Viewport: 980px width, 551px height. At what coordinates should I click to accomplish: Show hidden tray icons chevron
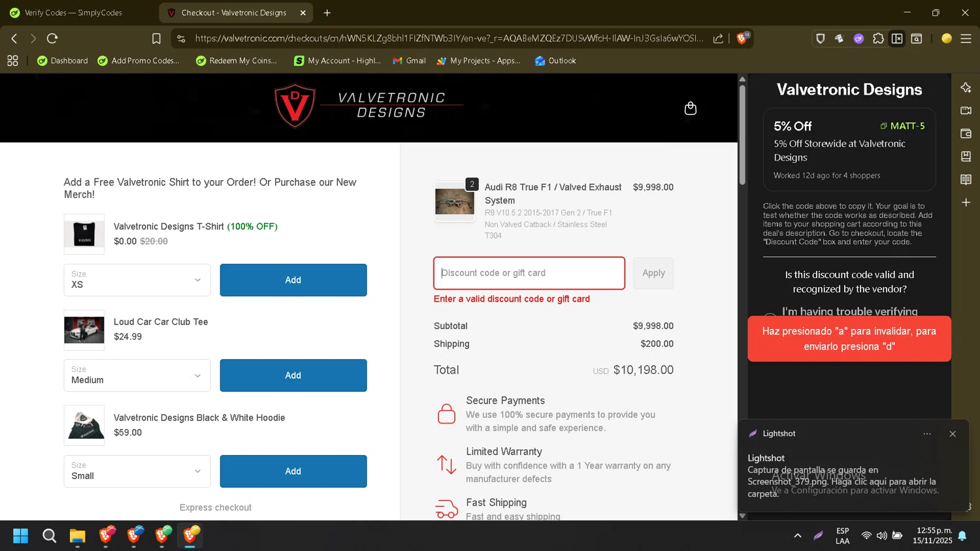click(x=798, y=535)
